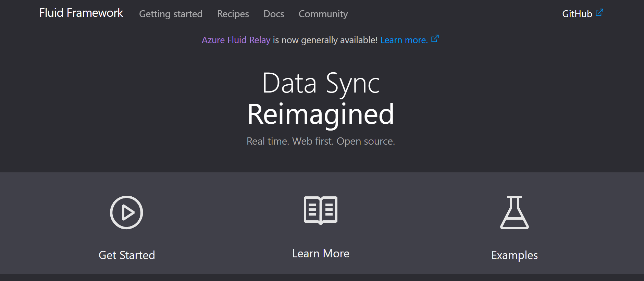Click the Learn more. announcement link

(404, 40)
